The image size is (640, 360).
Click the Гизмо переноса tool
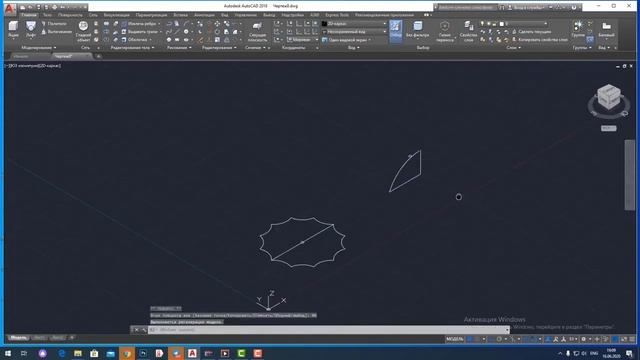coord(444,31)
